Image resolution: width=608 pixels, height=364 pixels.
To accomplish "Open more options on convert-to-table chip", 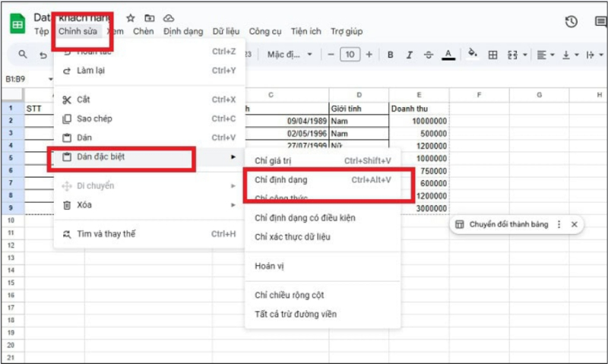I will tap(559, 224).
